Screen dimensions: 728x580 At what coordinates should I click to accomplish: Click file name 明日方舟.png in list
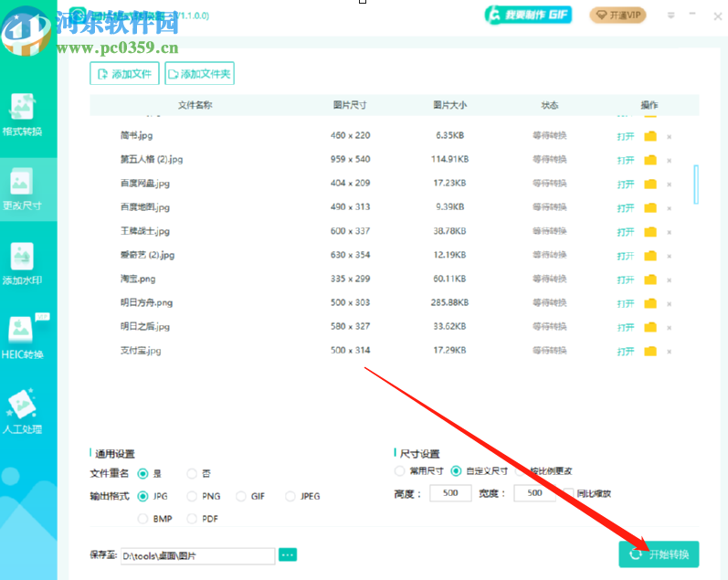(x=147, y=302)
